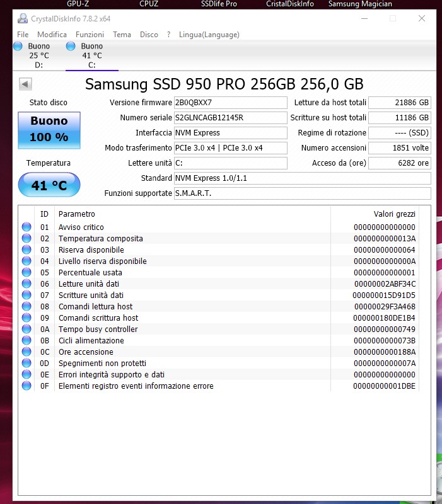Click status orb for Avviso critico row

[26, 227]
